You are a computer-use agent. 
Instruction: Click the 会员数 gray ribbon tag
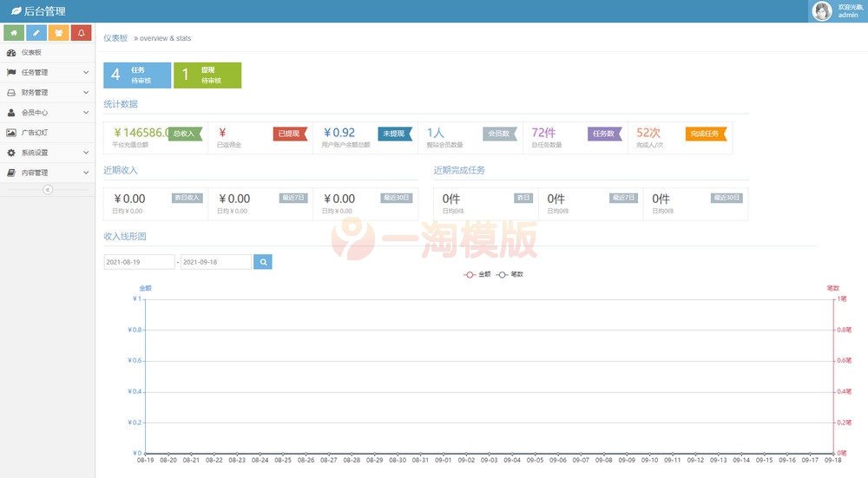500,134
